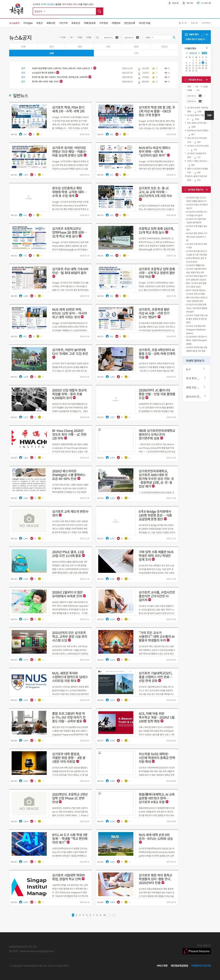
Task: Click plus icon on 싱가포르 특집기사 header
Action: click(x=207, y=189)
